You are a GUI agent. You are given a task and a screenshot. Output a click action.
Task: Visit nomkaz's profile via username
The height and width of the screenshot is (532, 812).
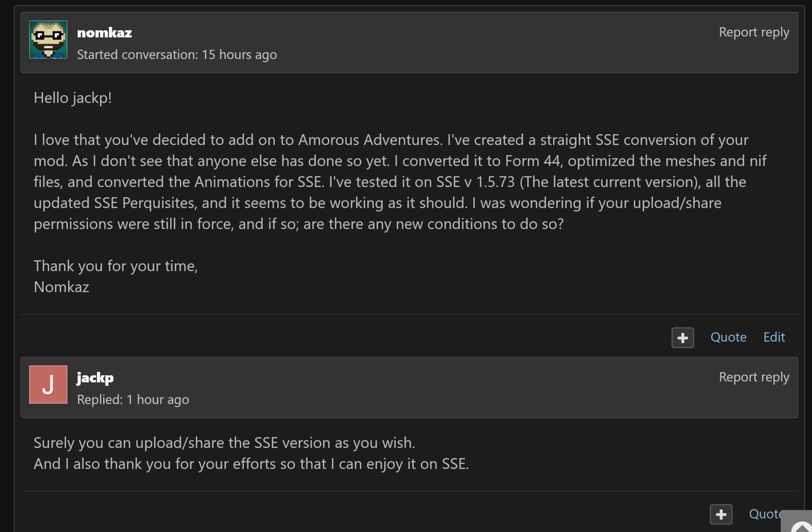(x=104, y=32)
